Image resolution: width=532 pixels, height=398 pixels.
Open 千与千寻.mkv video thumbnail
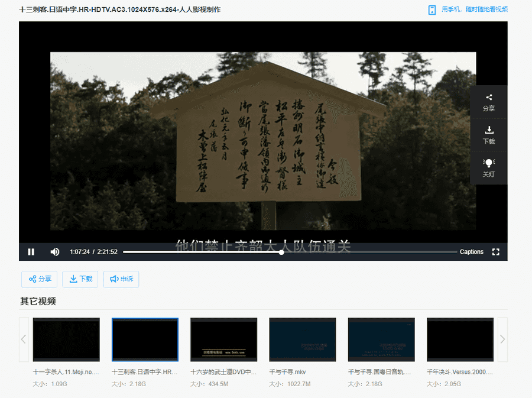pyautogui.click(x=302, y=339)
